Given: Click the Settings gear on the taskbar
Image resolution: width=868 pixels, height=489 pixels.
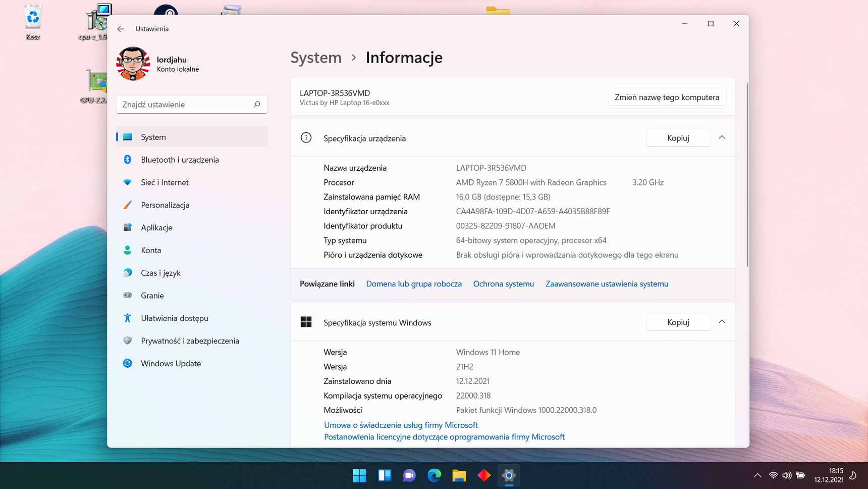Looking at the screenshot, I should (509, 475).
